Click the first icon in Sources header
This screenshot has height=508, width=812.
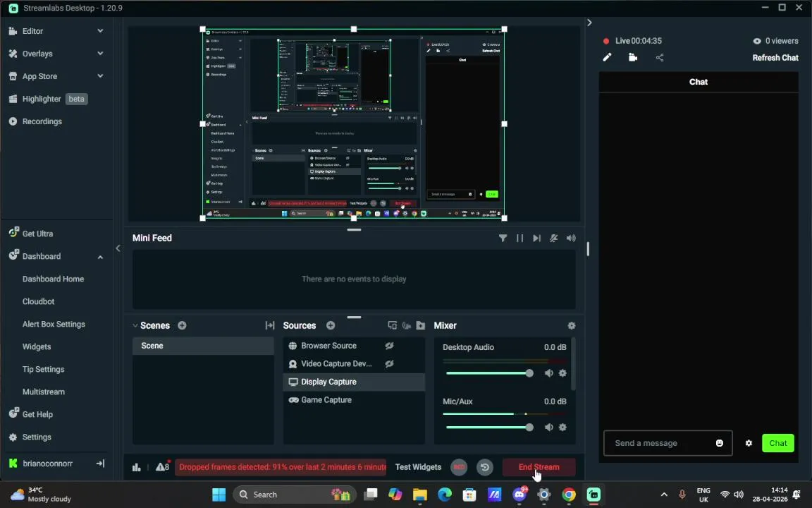click(x=392, y=325)
